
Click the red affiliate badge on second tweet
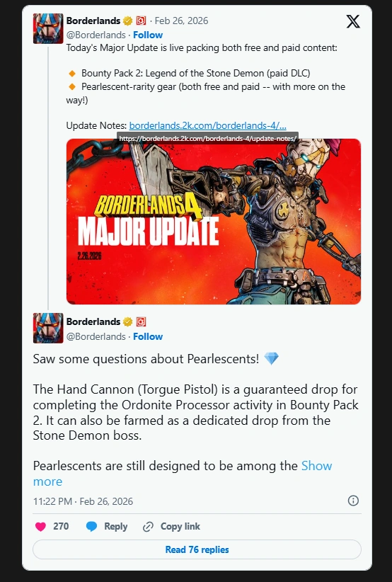(x=141, y=321)
